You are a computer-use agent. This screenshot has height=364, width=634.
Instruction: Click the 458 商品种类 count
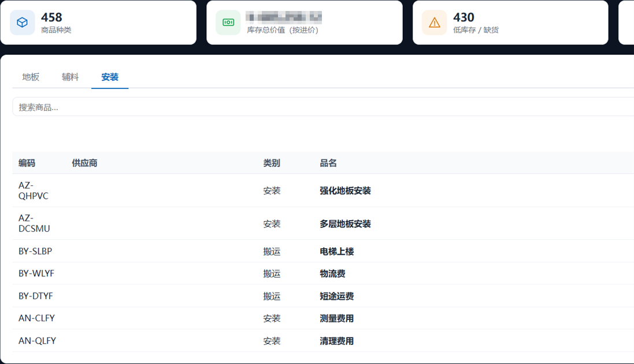pyautogui.click(x=52, y=17)
